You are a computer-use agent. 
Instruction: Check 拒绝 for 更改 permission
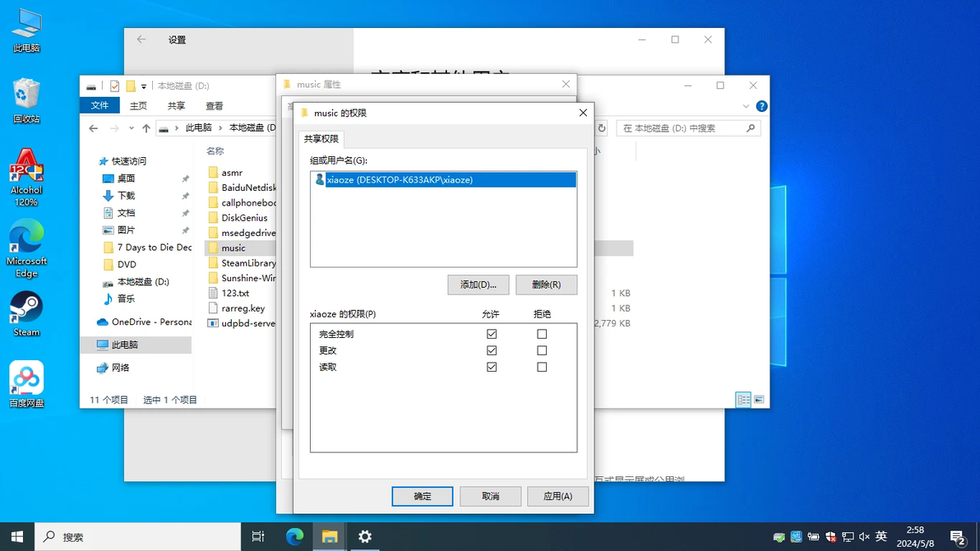click(x=542, y=350)
